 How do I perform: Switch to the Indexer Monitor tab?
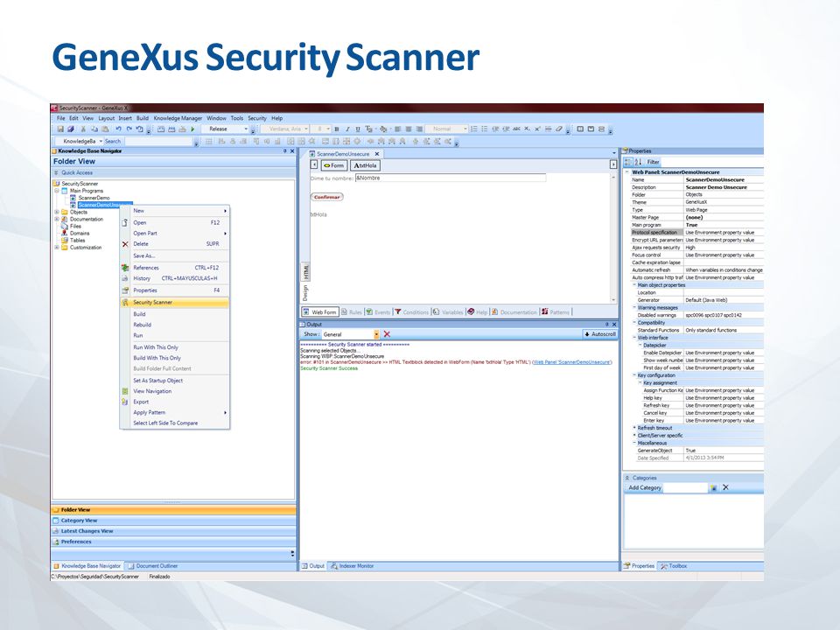pyautogui.click(x=352, y=566)
